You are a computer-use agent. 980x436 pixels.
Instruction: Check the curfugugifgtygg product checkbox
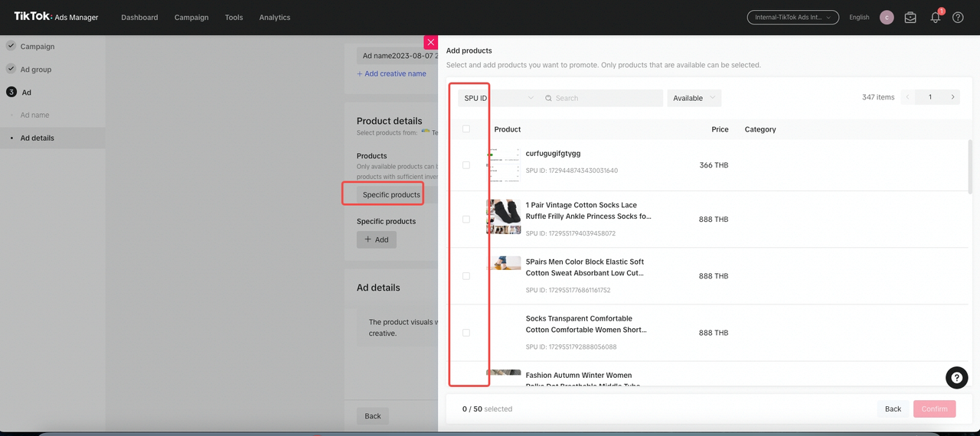click(x=466, y=165)
